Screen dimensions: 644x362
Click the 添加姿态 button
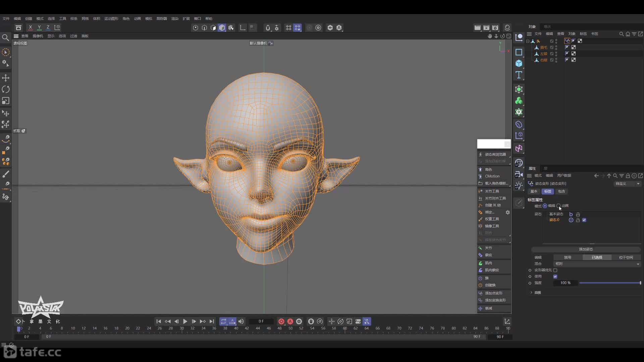click(x=586, y=249)
